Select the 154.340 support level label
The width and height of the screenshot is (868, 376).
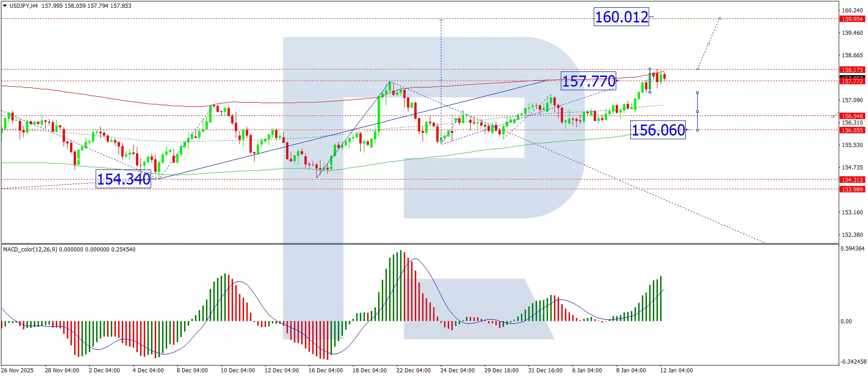pos(123,179)
